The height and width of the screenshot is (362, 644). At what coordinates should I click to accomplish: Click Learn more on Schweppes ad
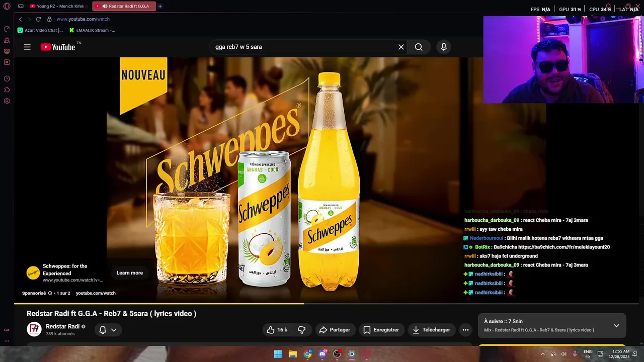(x=130, y=273)
